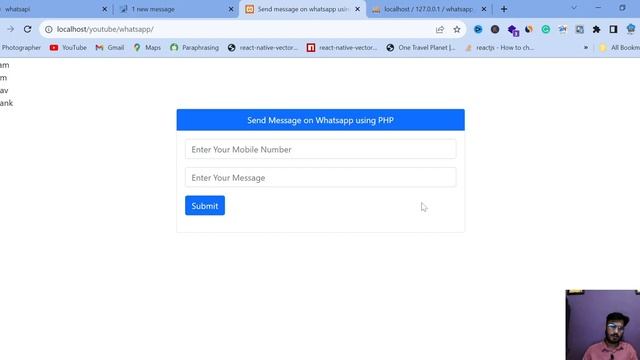This screenshot has width=640, height=360.
Task: Share this page using the share icon
Action: (x=440, y=29)
